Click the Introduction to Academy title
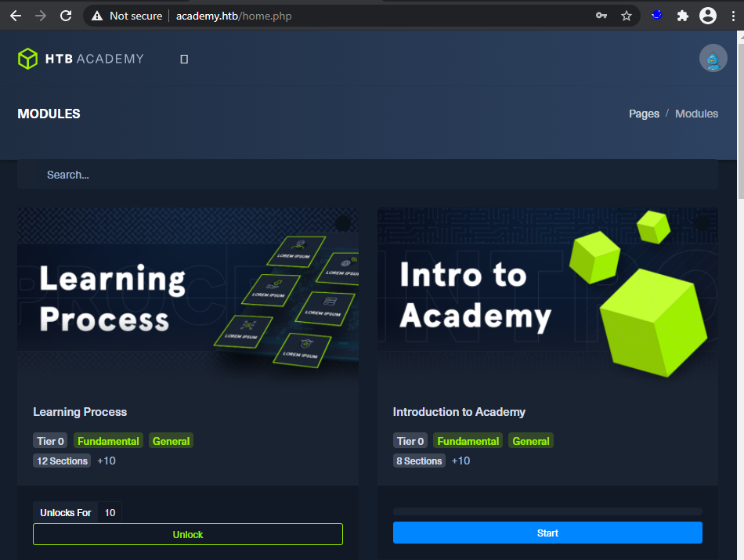This screenshot has height=560, width=744. click(x=459, y=412)
